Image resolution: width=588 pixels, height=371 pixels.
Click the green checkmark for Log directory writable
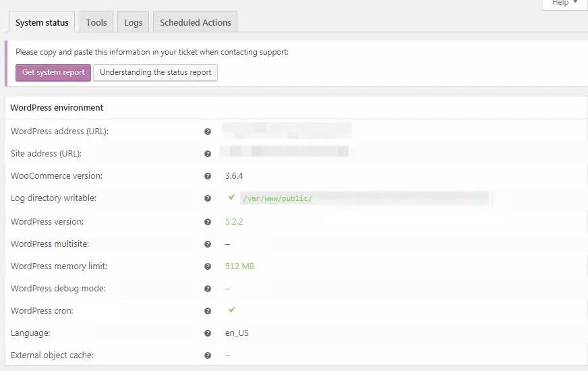pos(231,197)
